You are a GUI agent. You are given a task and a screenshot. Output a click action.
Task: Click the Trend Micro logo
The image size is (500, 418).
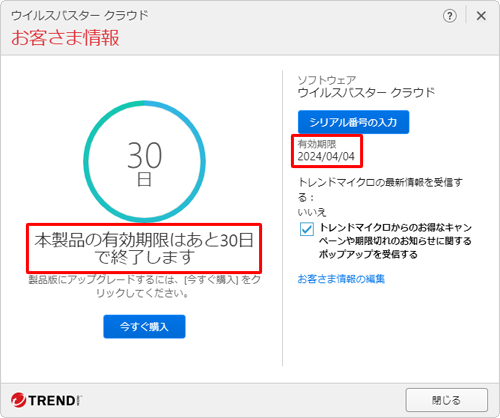click(x=46, y=400)
